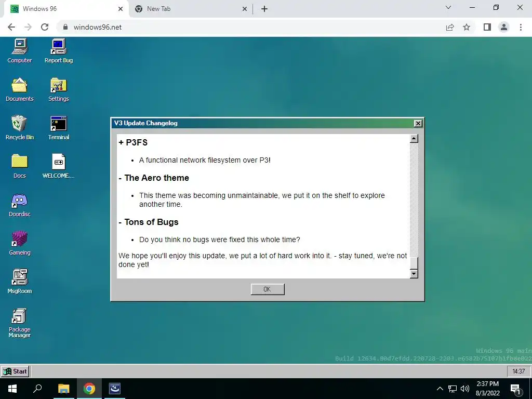This screenshot has height=399, width=532.
Task: Open the notification center icon
Action: point(516,389)
